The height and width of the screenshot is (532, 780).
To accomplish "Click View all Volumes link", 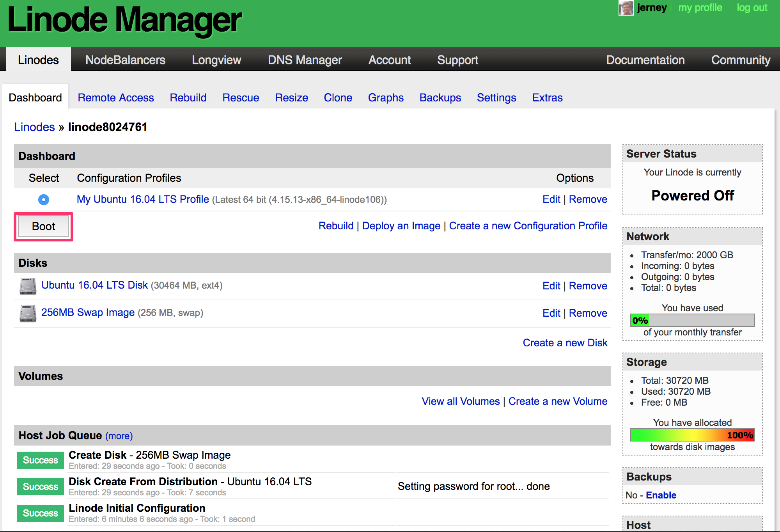I will [x=461, y=401].
